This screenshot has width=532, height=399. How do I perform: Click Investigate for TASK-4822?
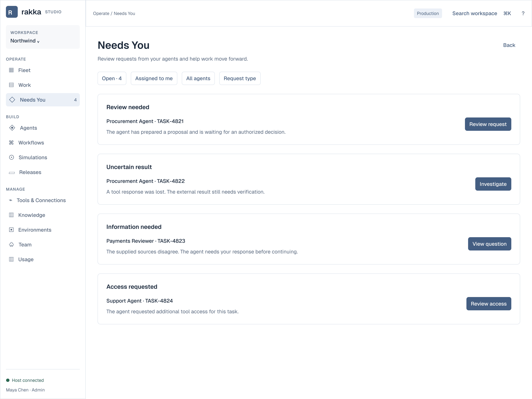tap(493, 184)
